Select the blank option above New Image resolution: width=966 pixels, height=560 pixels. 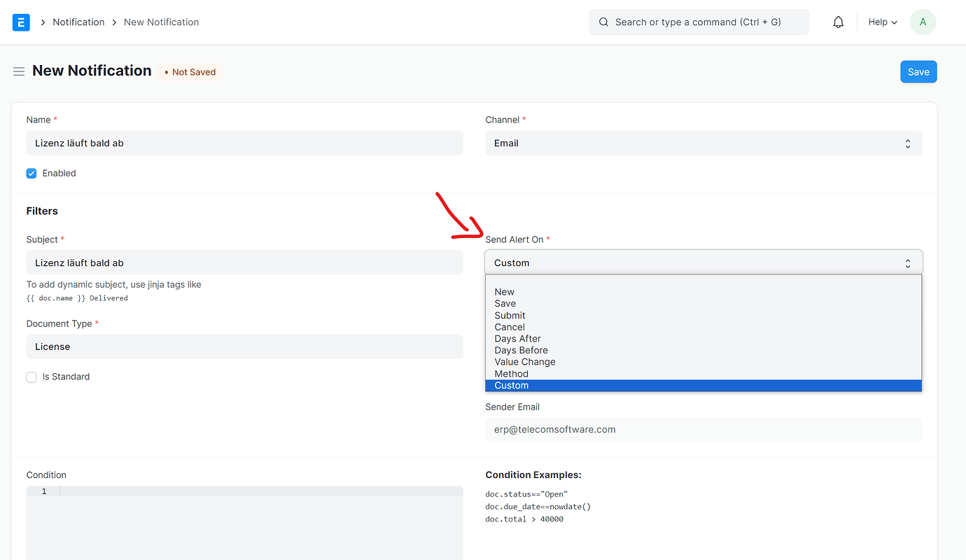(x=703, y=281)
